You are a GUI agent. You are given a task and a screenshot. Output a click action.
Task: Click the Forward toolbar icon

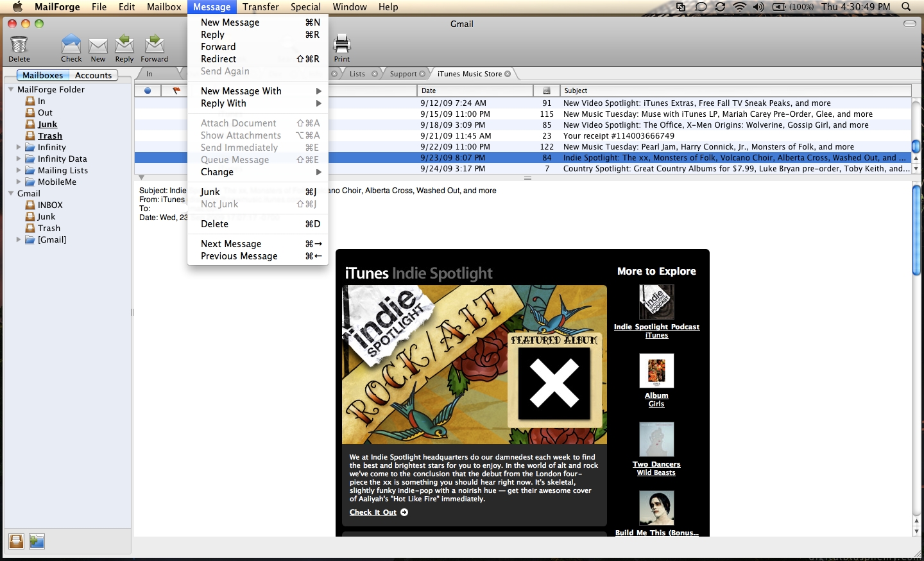(x=155, y=44)
